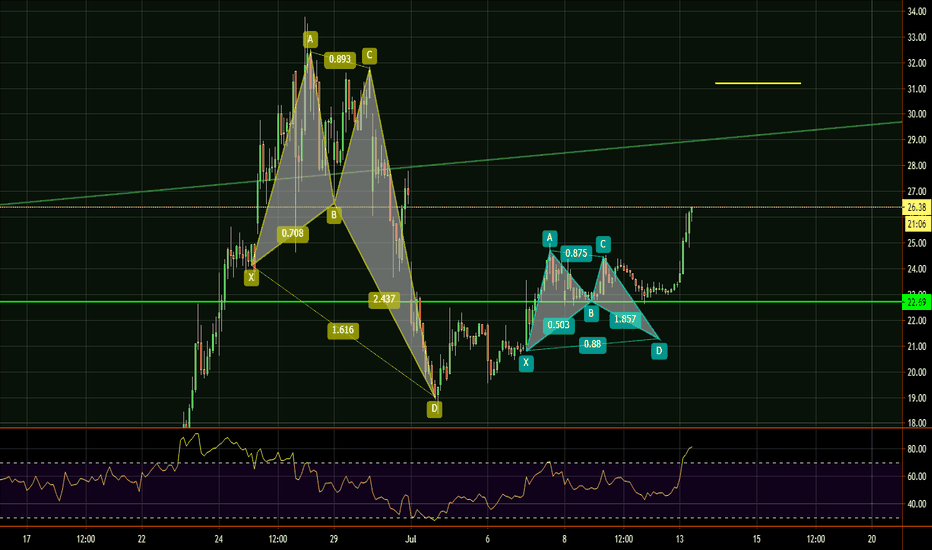Viewport: 932px width, 550px height.
Task: Click the 22 date axis label
Action: pos(141,539)
